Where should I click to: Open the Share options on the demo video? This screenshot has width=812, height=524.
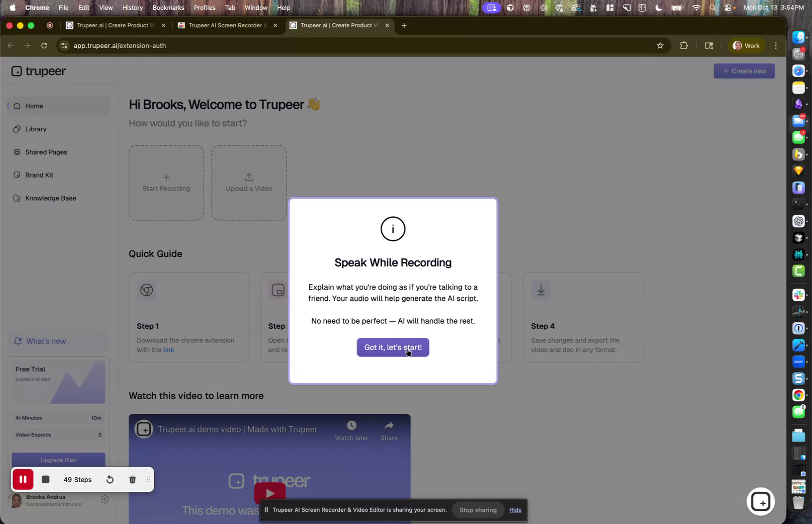click(388, 430)
